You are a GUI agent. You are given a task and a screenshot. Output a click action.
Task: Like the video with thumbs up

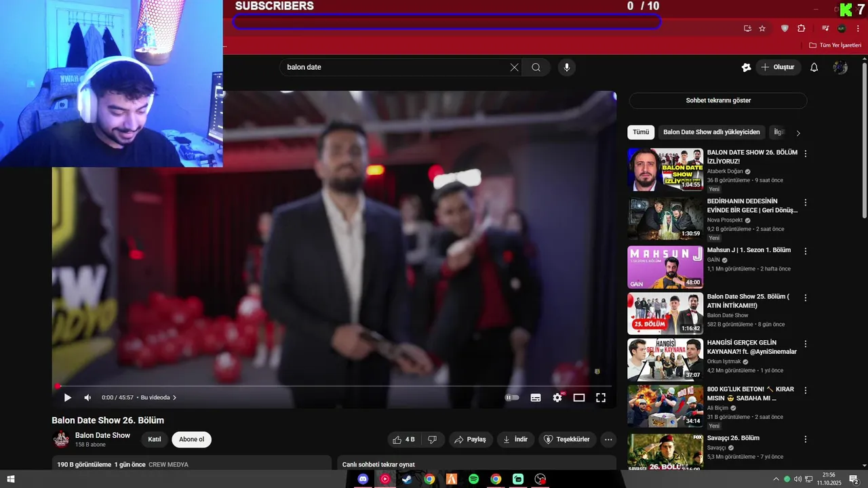click(403, 439)
